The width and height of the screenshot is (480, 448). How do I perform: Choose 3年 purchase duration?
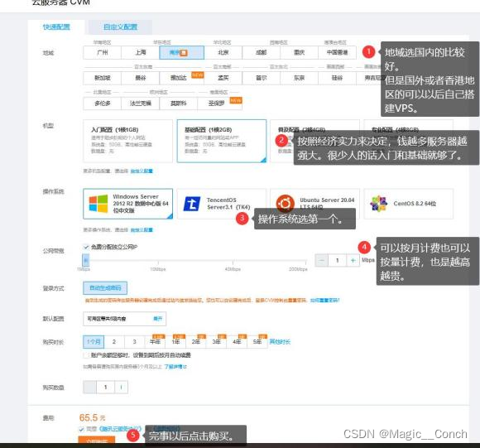pos(217,342)
